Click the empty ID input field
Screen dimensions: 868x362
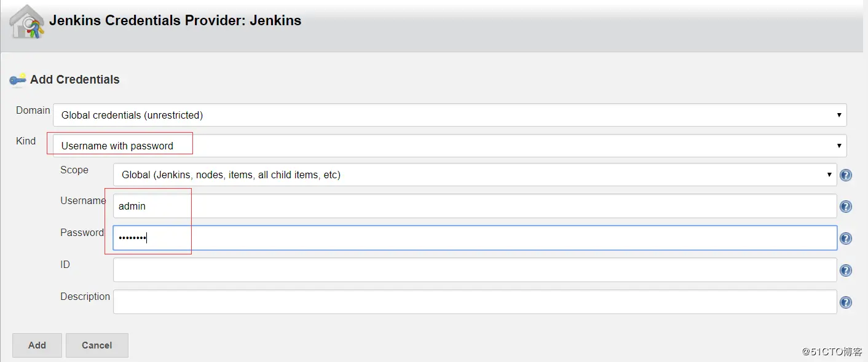click(475, 270)
